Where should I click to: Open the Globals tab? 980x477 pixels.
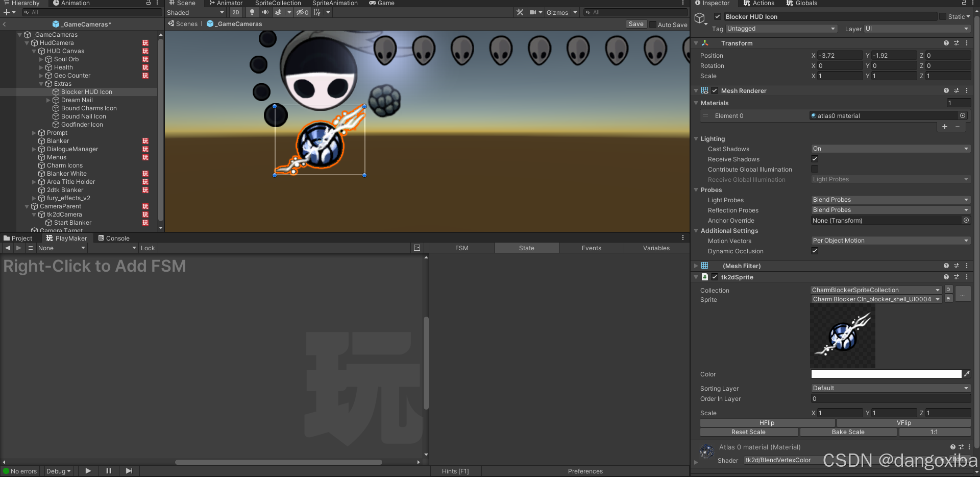[x=801, y=3]
